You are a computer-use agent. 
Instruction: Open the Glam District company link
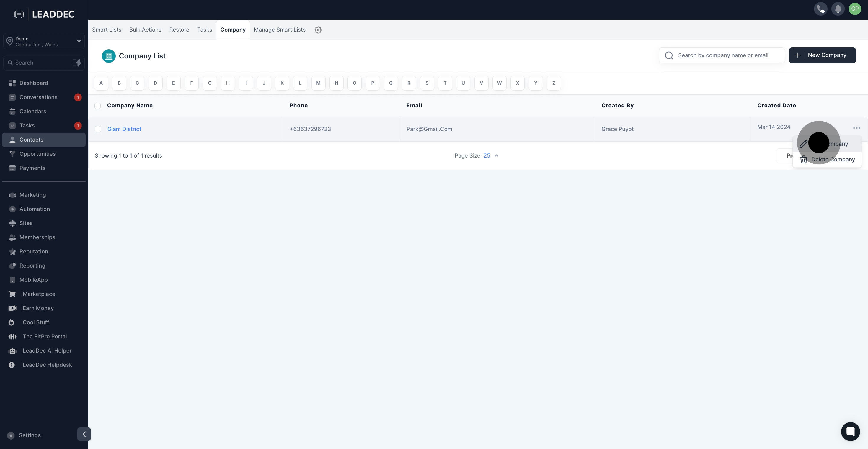(124, 129)
